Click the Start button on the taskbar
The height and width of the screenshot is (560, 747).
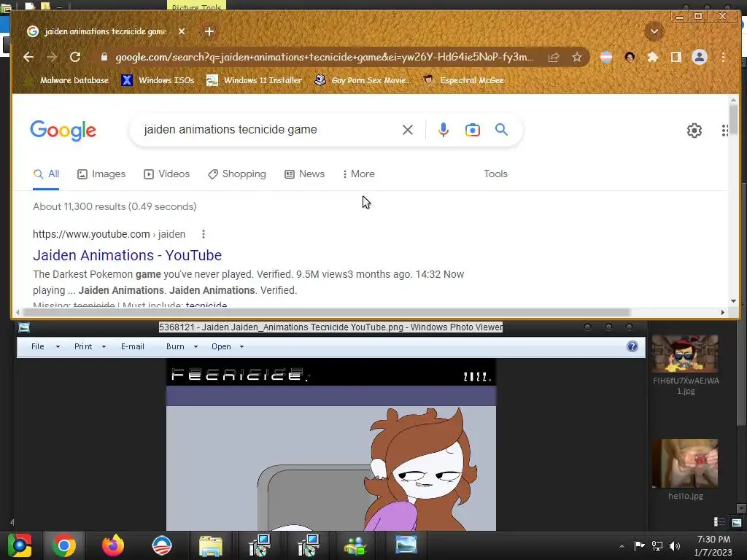19,545
